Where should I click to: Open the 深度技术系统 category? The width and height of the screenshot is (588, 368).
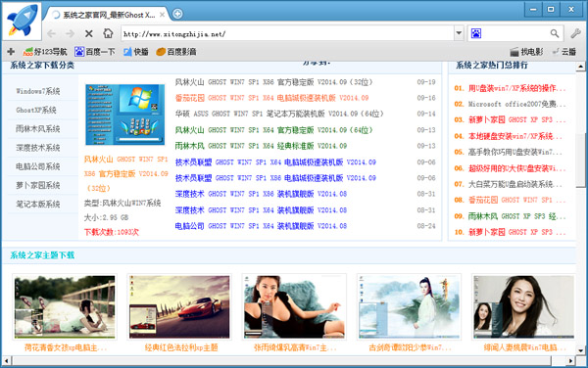tap(38, 148)
